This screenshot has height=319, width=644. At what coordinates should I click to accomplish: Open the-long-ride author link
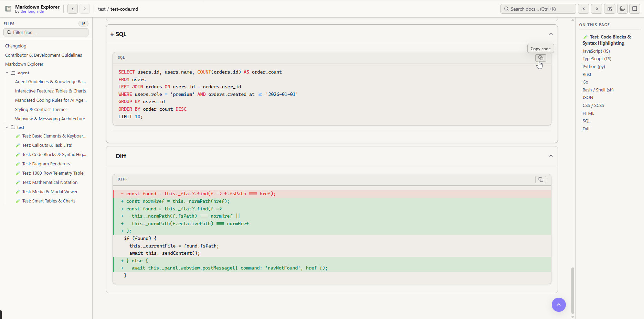(x=32, y=12)
